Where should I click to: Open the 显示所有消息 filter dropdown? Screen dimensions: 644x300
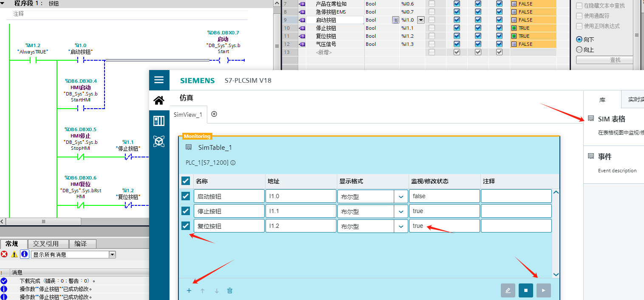point(113,255)
